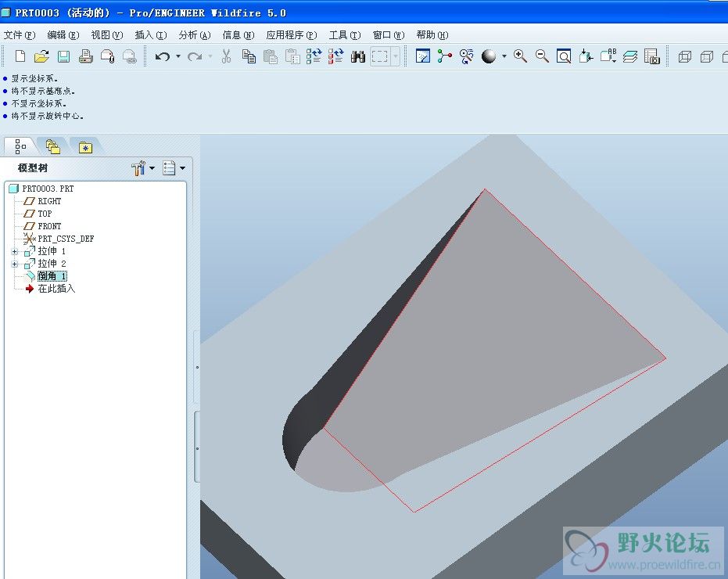
Task: Open the Saved view list icon
Action: [x=608, y=56]
